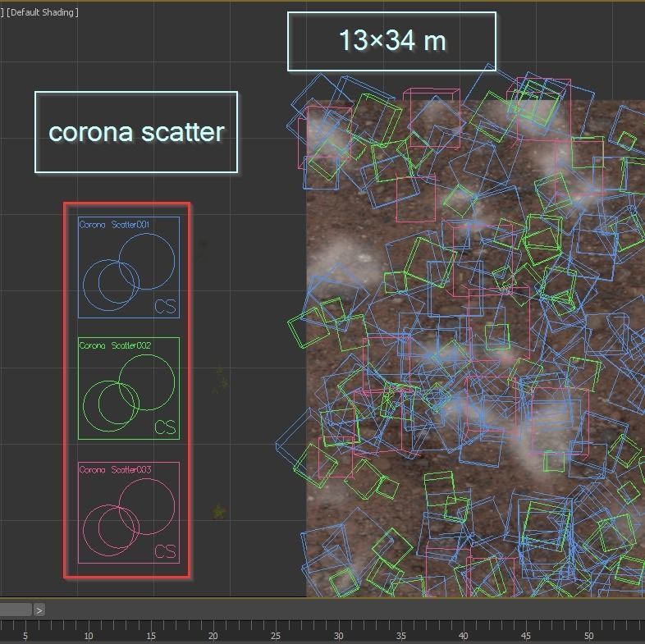The width and height of the screenshot is (645, 644).
Task: Jump to frame 40 on the timeline
Action: 463,636
